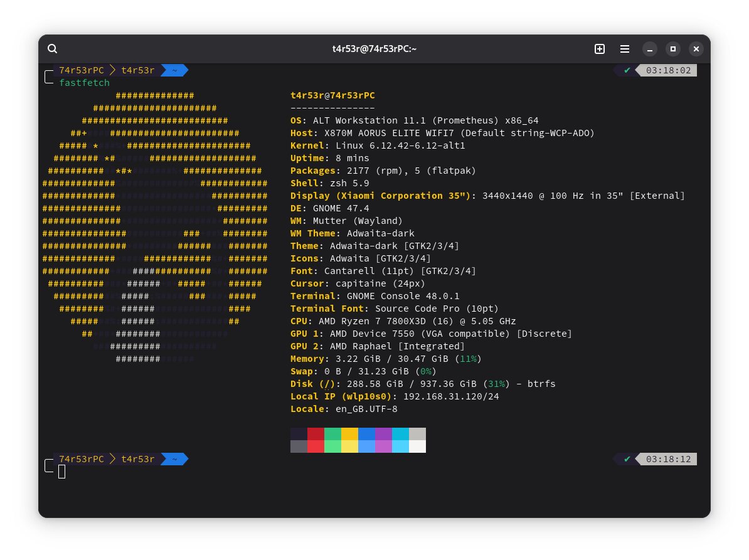The height and width of the screenshot is (560, 749).
Task: Open a new tab with the plus icon
Action: [x=600, y=49]
